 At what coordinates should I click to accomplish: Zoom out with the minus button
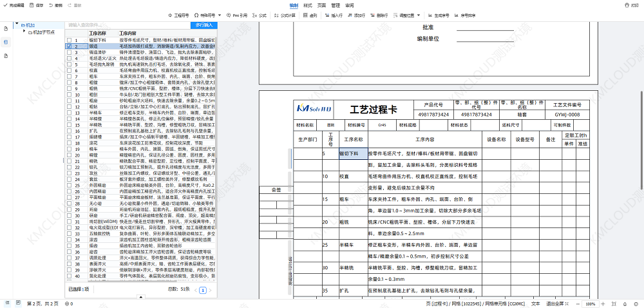pyautogui.click(x=576, y=303)
